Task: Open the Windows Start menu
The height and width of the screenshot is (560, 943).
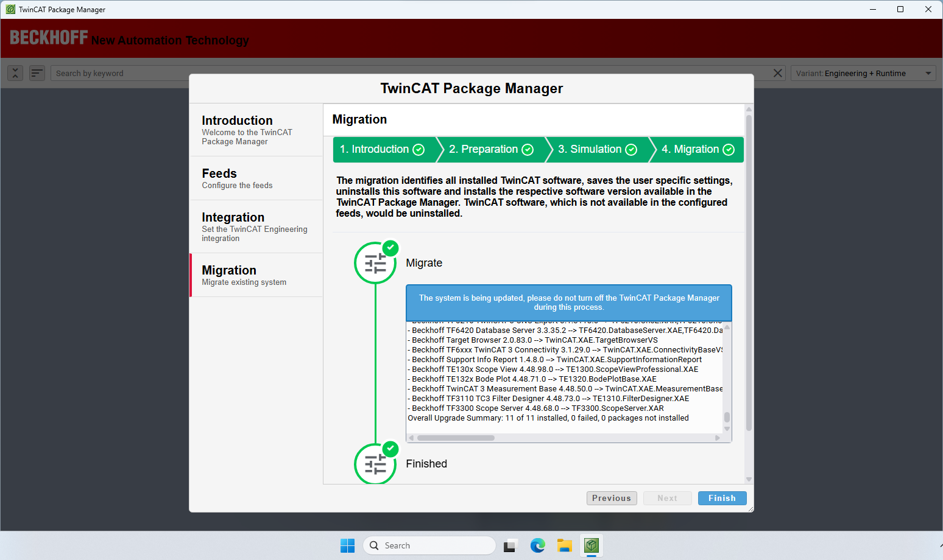Action: 347,545
